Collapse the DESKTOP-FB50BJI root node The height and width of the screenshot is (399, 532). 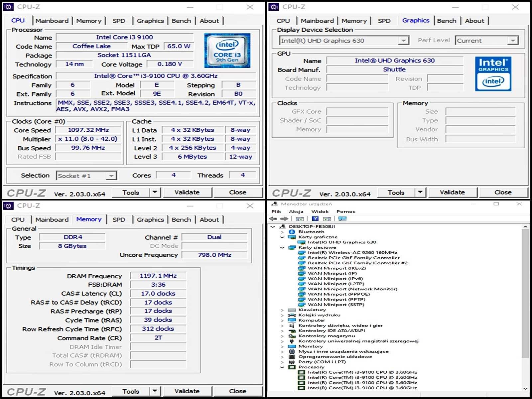[273, 227]
